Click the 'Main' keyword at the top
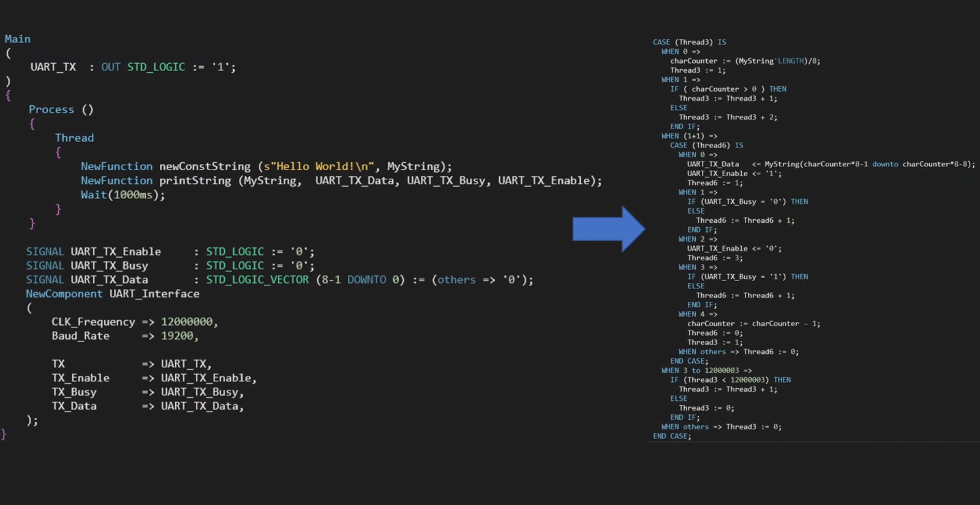980x505 pixels. click(x=18, y=39)
